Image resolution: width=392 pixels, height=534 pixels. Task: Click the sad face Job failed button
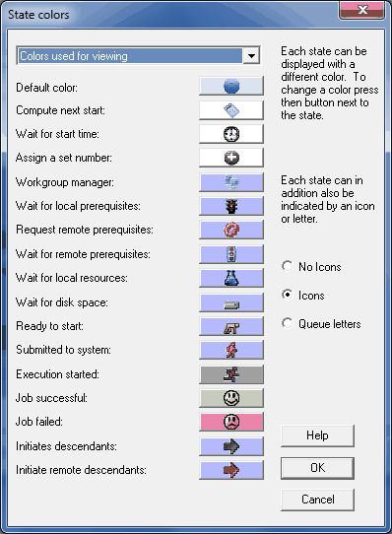[231, 422]
